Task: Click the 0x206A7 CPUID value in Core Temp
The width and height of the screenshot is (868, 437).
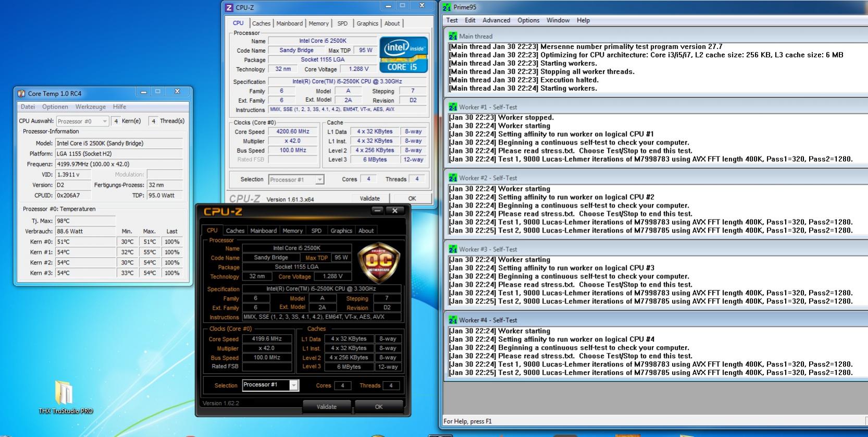Action: pyautogui.click(x=73, y=196)
